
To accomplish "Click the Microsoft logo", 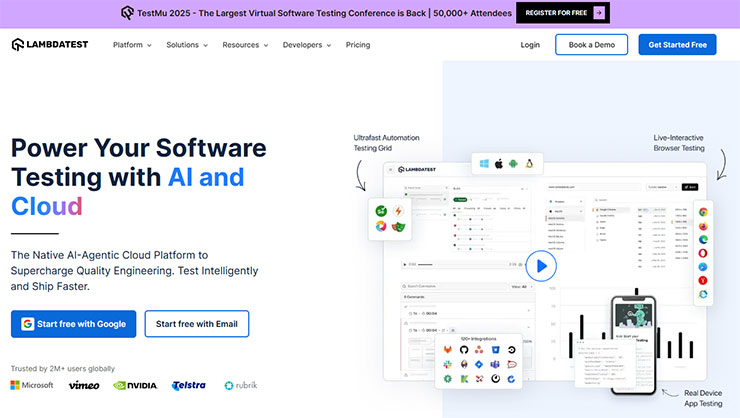I will [x=32, y=385].
